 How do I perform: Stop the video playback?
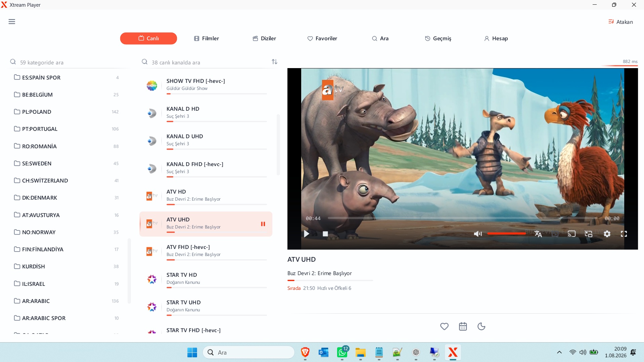click(325, 234)
